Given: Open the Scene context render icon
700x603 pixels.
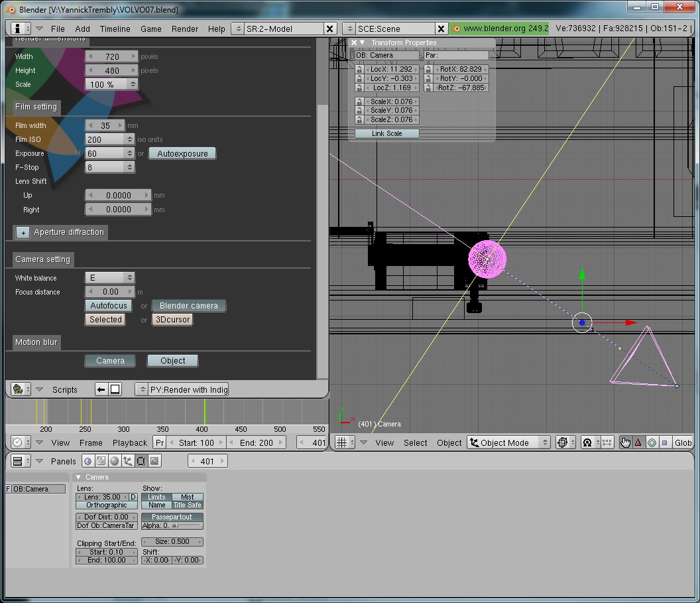Looking at the screenshot, I should [154, 460].
